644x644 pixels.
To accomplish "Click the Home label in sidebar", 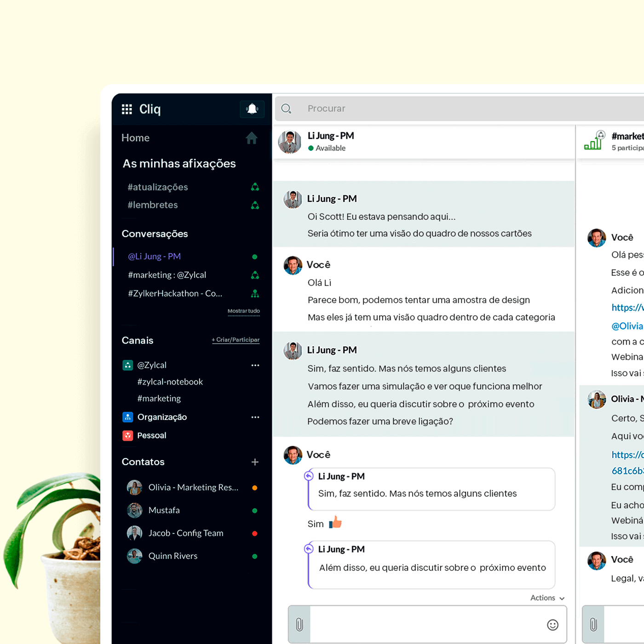I will (136, 138).
